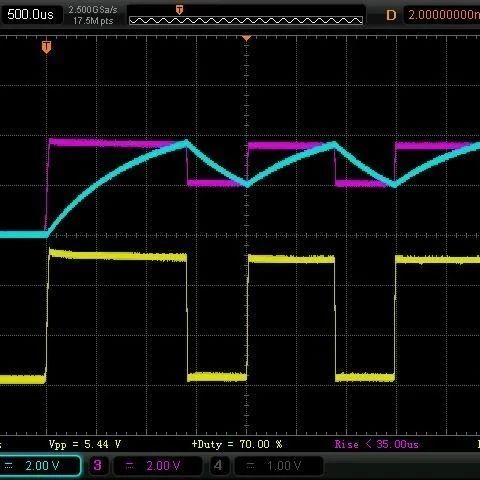This screenshot has width=480, height=480.
Task: Click the magenta Rise < 35.00us measurement
Action: tap(376, 444)
